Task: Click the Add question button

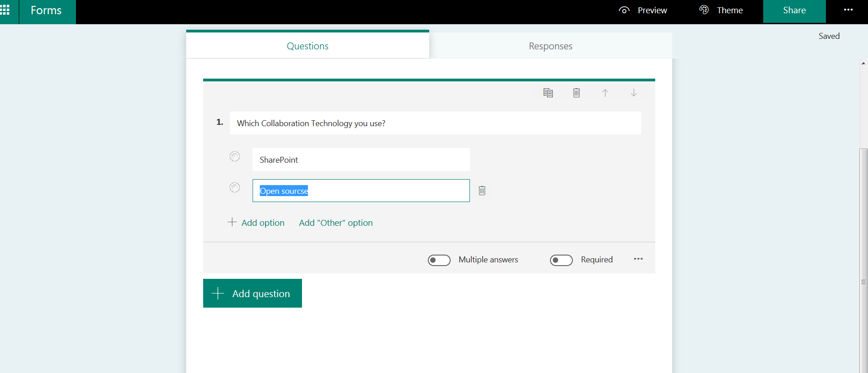Action: point(253,293)
